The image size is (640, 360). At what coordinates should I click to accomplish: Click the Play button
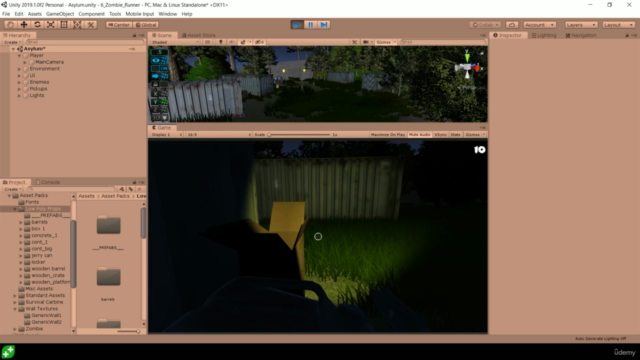pos(297,25)
